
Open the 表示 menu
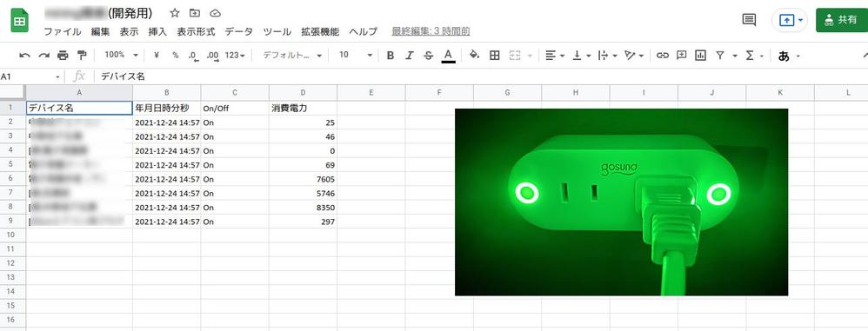(x=129, y=31)
